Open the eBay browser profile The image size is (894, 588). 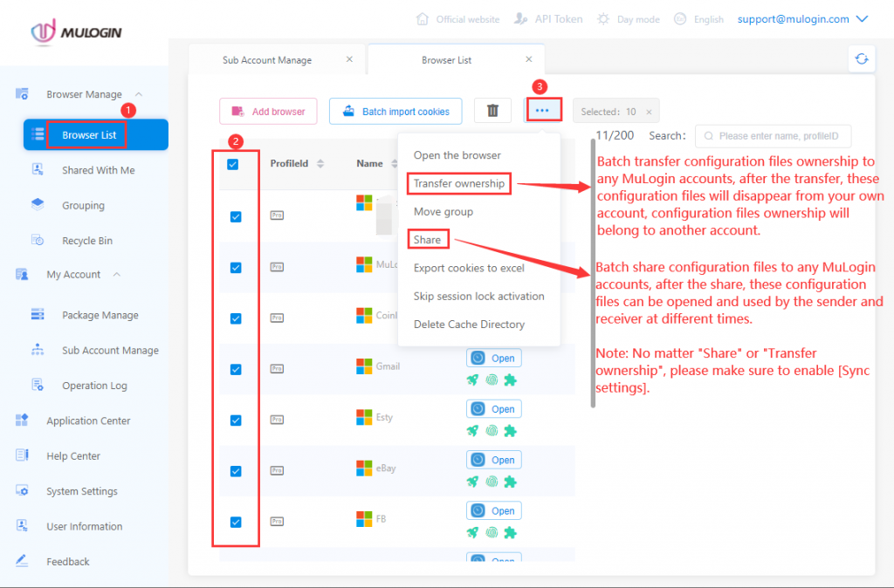[494, 459]
